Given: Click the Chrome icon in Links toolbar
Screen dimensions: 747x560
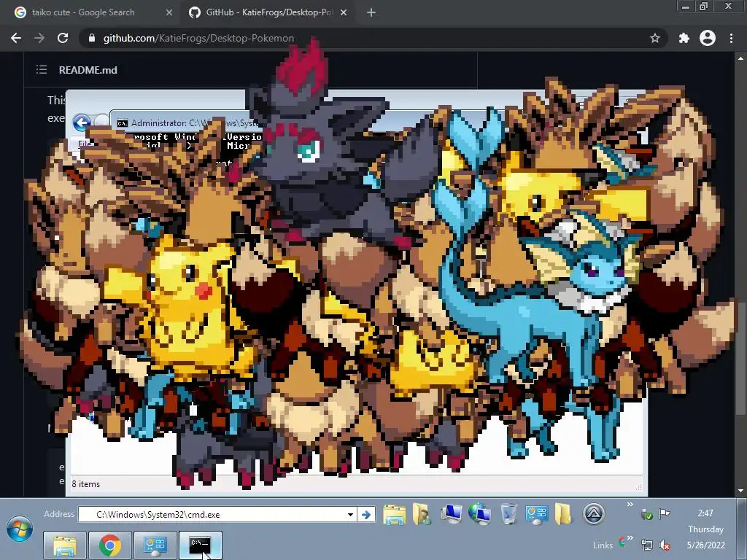Looking at the screenshot, I should click(x=622, y=541).
